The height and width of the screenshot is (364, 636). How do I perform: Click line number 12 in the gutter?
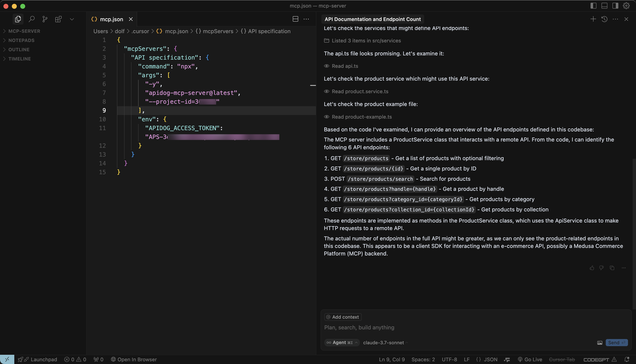(102, 146)
